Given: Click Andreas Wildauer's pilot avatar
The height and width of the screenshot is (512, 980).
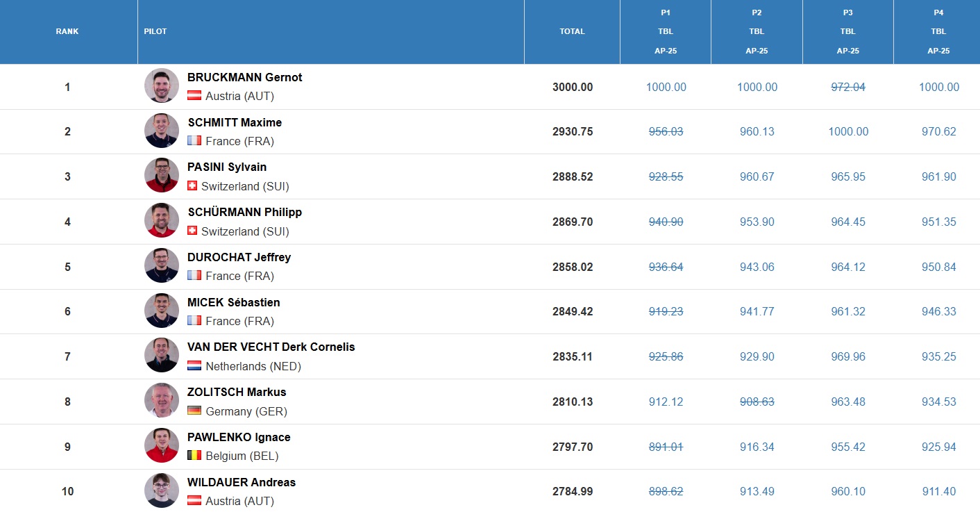Looking at the screenshot, I should [x=162, y=490].
